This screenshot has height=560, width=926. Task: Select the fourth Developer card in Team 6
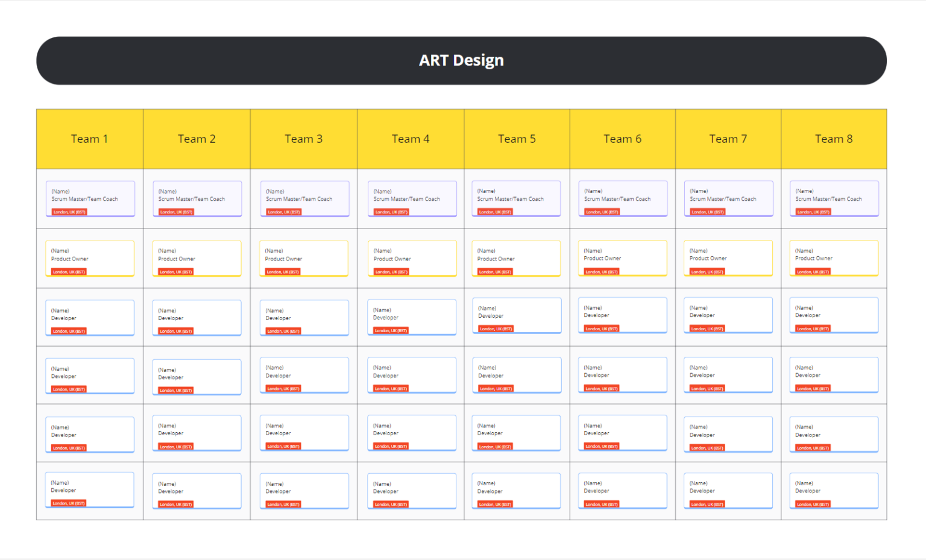click(x=622, y=490)
